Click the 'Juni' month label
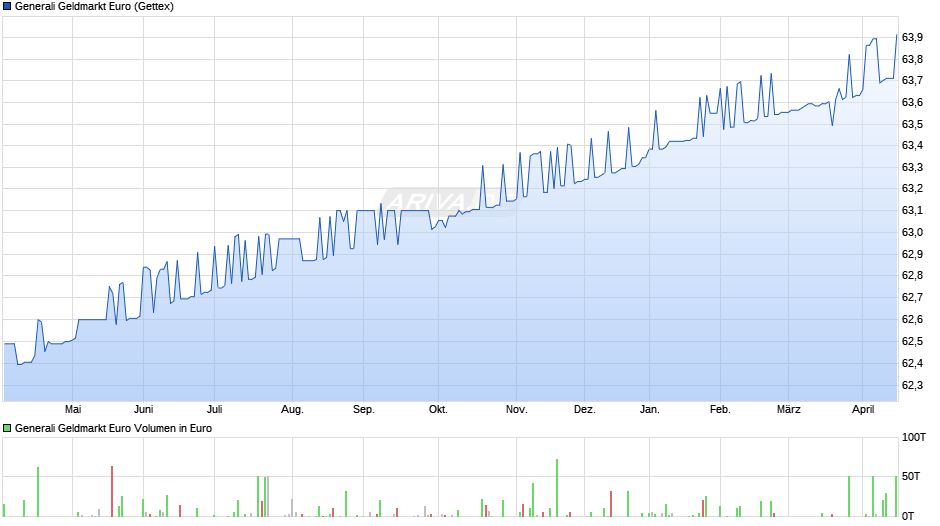 coord(143,409)
